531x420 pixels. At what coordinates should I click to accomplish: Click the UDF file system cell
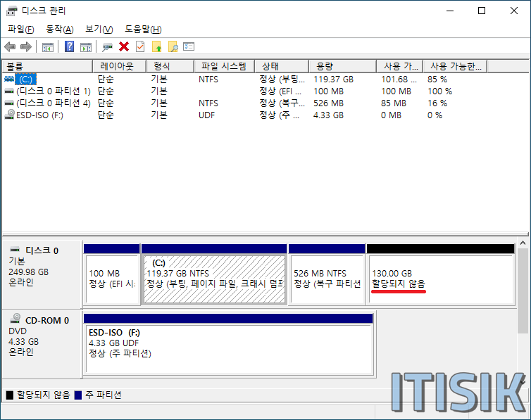tap(206, 115)
